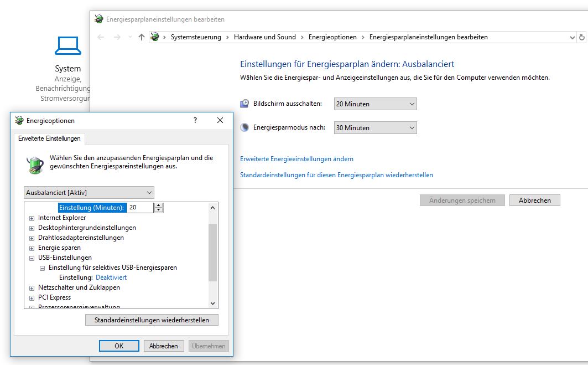Click the help question mark in Energieoptionen
The height and width of the screenshot is (365, 588).
[x=195, y=120]
